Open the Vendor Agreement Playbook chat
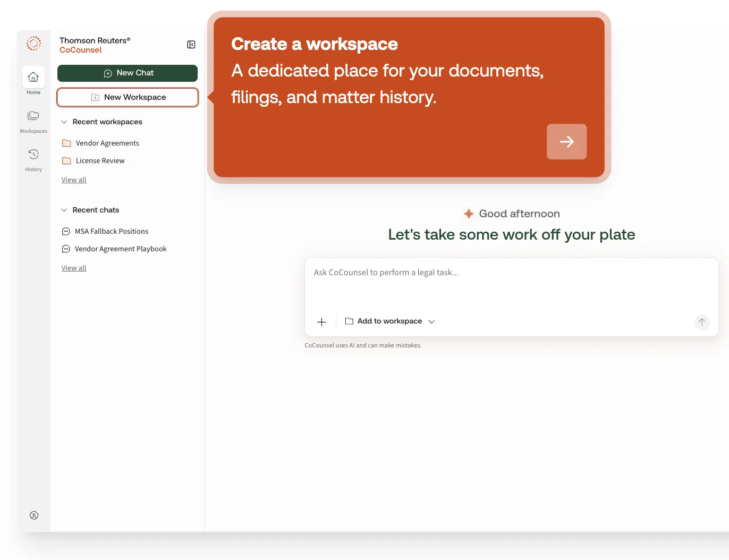 pos(114,249)
